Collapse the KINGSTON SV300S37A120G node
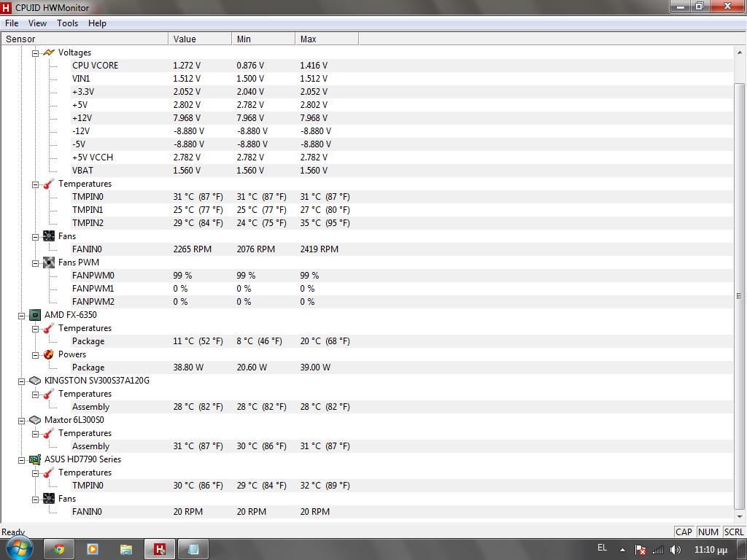747x560 pixels. click(x=21, y=381)
